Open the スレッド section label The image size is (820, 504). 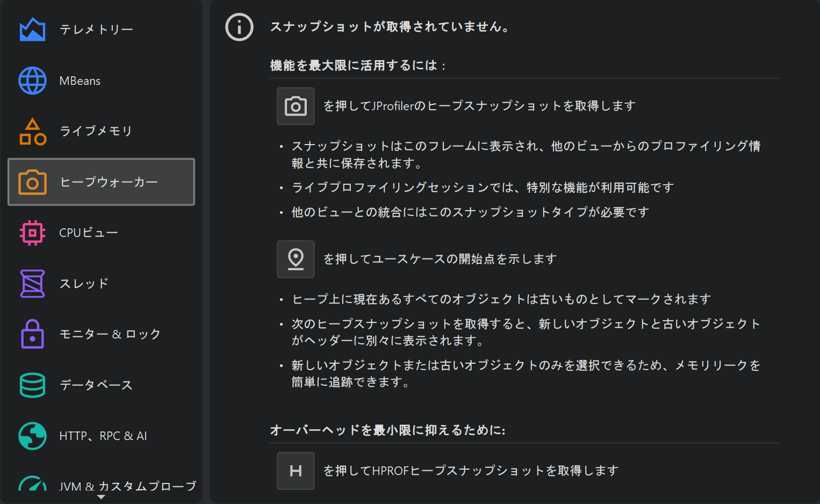click(84, 283)
